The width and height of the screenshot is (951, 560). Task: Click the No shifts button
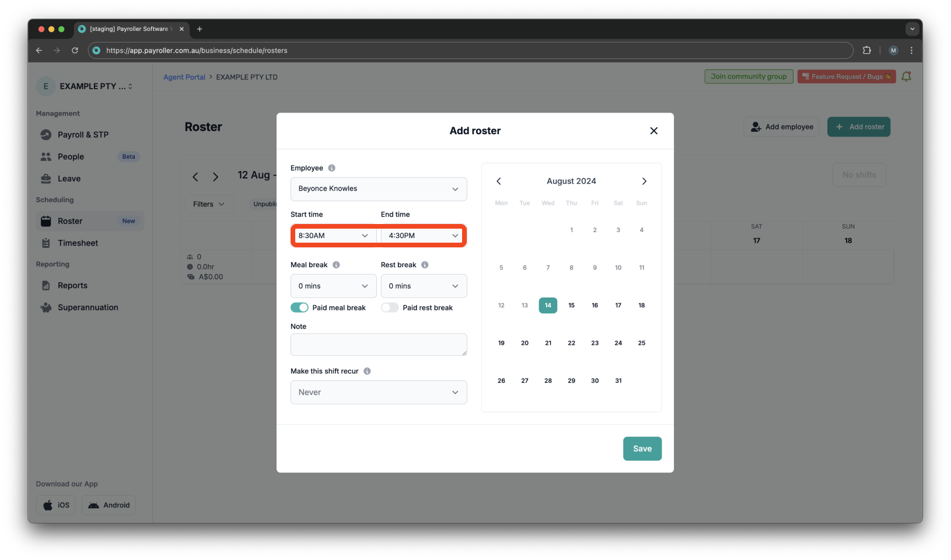coord(859,175)
